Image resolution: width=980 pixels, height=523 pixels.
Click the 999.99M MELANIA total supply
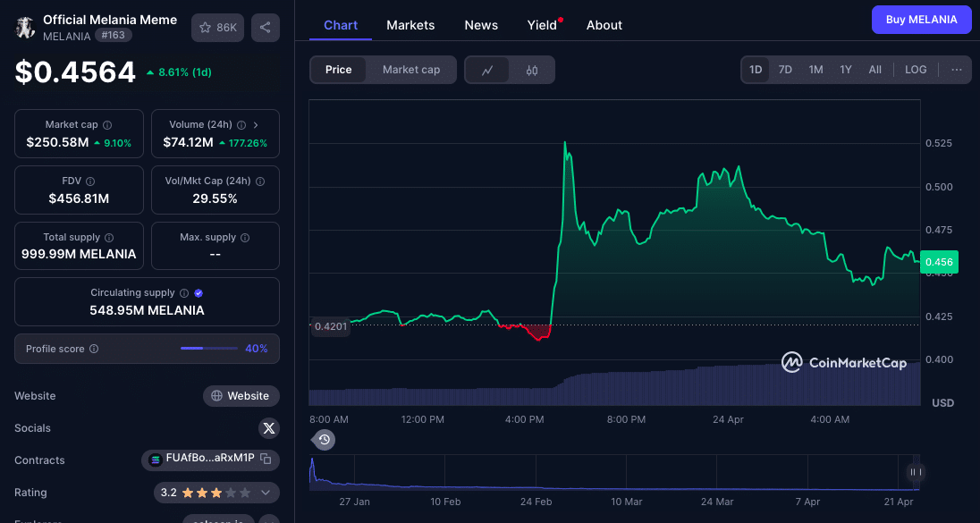[x=79, y=254]
